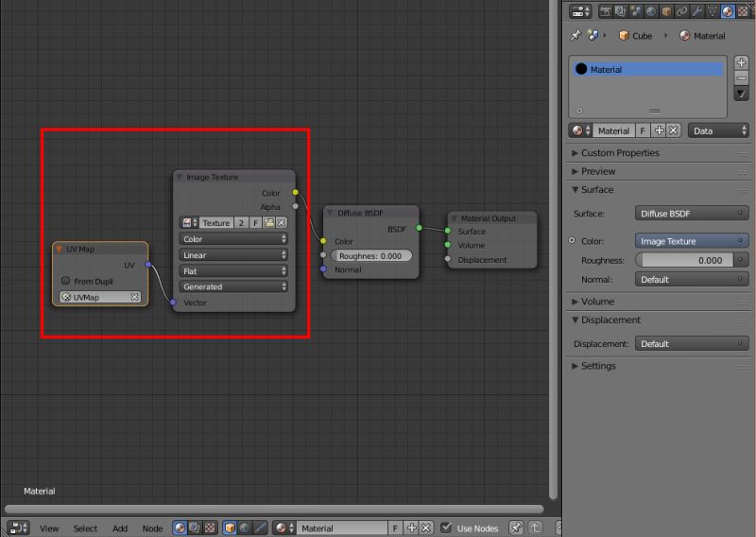Toggle fake user F in properties datablock
The width and height of the screenshot is (756, 537).
(643, 130)
